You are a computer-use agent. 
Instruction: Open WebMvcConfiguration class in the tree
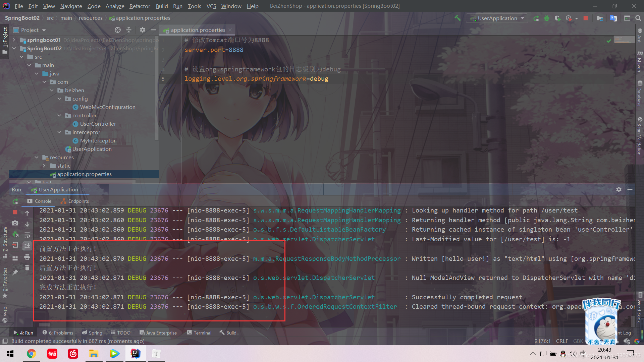[107, 107]
